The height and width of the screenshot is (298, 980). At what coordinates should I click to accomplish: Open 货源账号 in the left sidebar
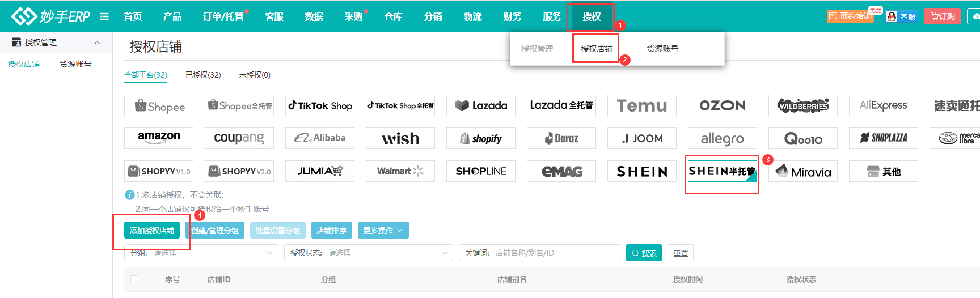(75, 64)
